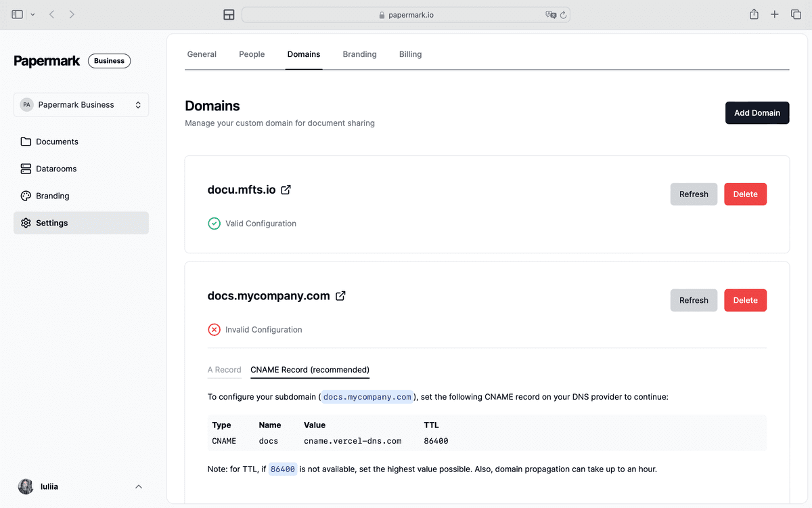Viewport: 812px width, 508px height.
Task: Open external link icon beside docs.mycompany.com
Action: (340, 296)
